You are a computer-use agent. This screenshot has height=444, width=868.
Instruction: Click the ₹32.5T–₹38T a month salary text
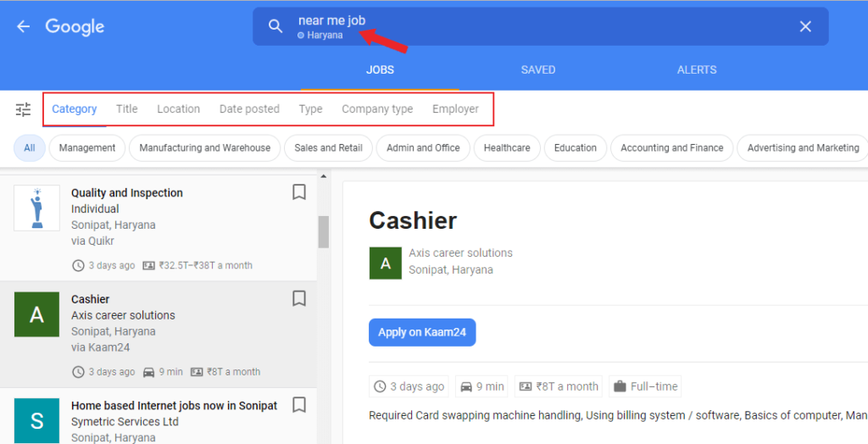click(205, 265)
